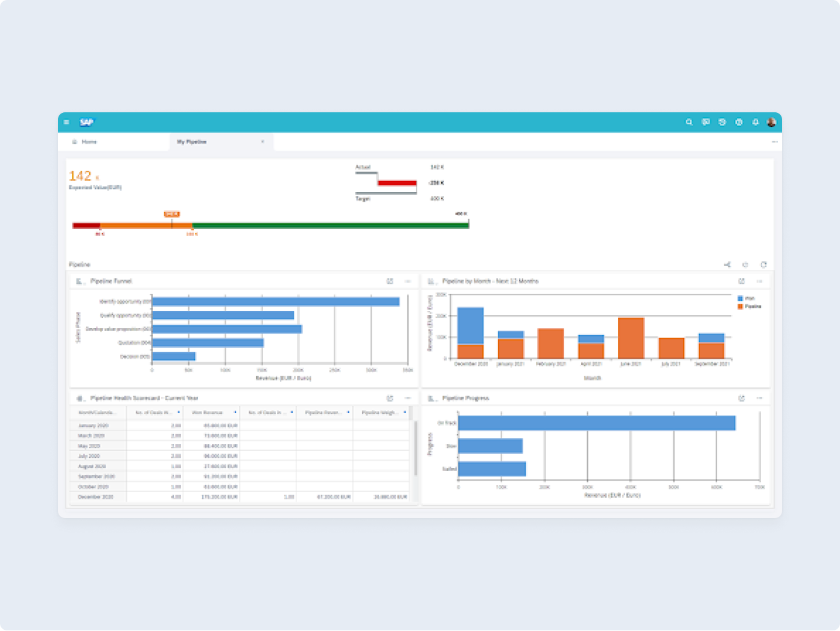
Task: Click the Stalled progress bar
Action: (492, 469)
